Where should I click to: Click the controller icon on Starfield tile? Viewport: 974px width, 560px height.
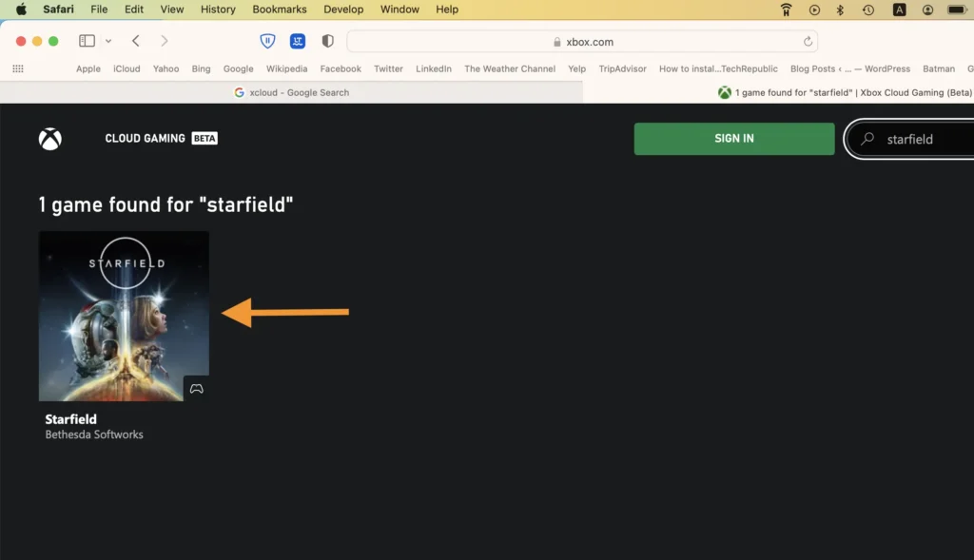196,389
